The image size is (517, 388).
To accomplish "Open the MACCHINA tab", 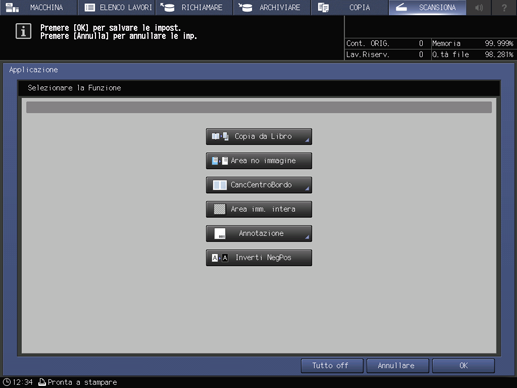I will click(x=39, y=7).
